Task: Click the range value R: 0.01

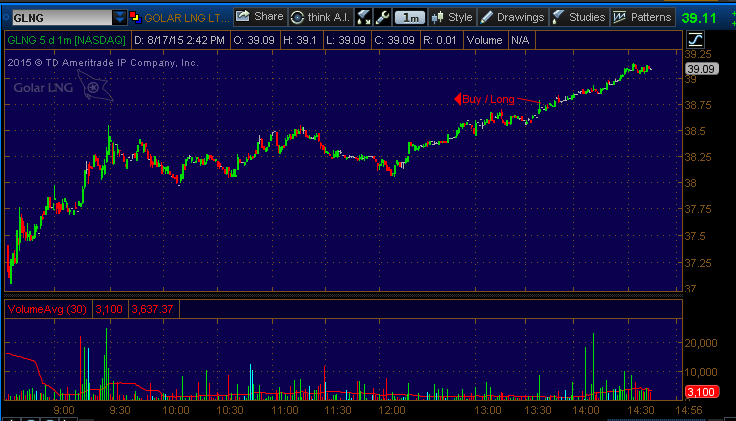Action: coord(440,40)
